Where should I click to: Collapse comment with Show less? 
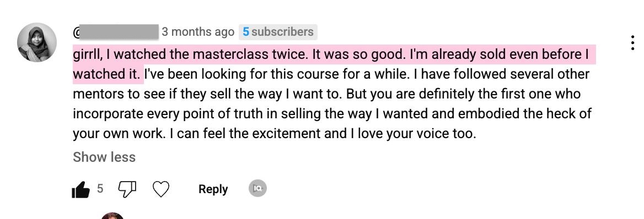click(104, 157)
